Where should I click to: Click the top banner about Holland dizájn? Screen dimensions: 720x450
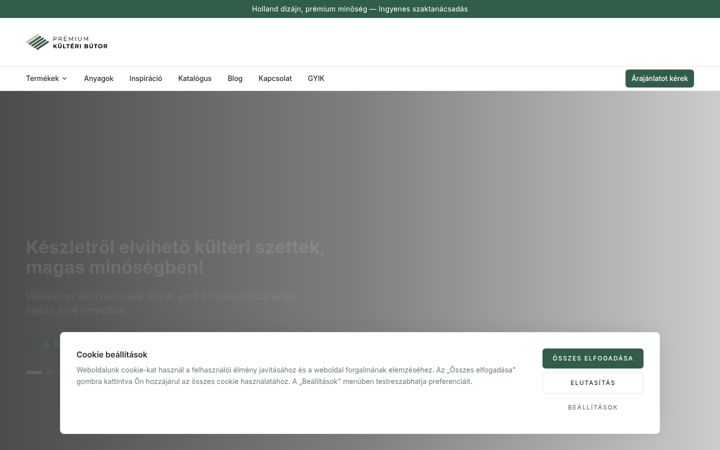tap(360, 9)
